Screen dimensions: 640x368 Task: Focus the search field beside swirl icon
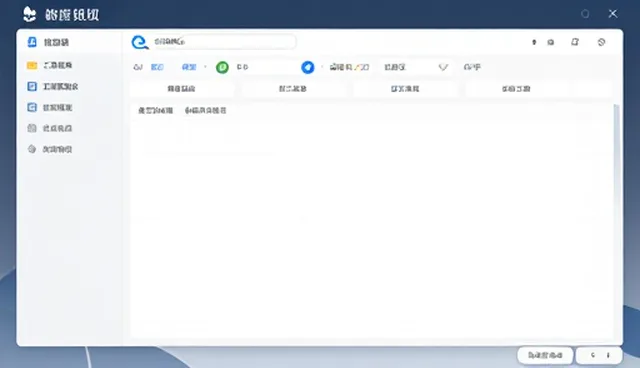click(x=224, y=42)
